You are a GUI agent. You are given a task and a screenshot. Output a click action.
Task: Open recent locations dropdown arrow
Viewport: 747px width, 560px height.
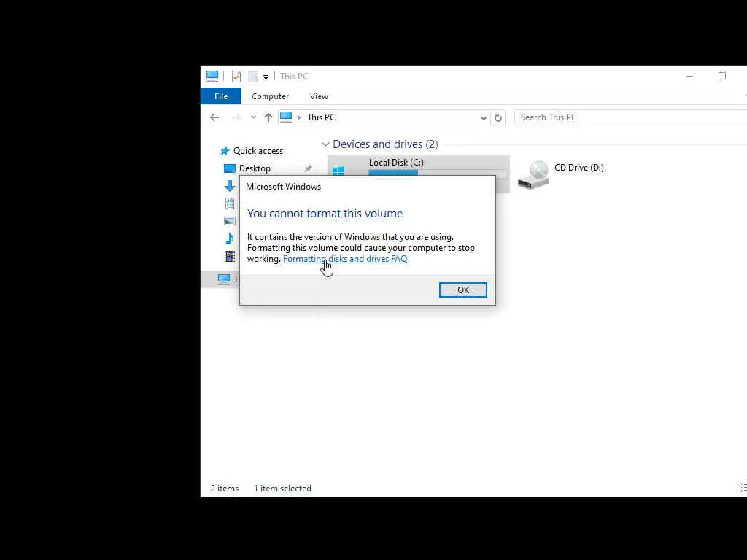tap(253, 117)
